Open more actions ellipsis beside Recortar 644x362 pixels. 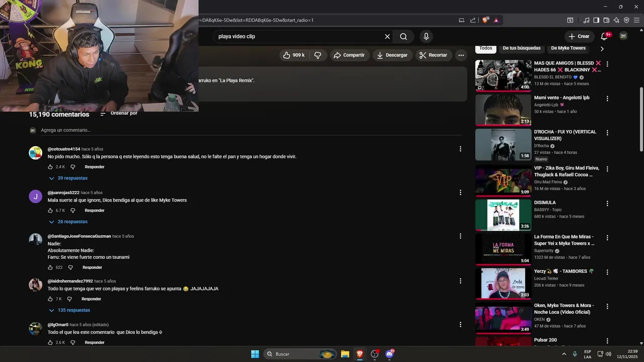tap(461, 55)
